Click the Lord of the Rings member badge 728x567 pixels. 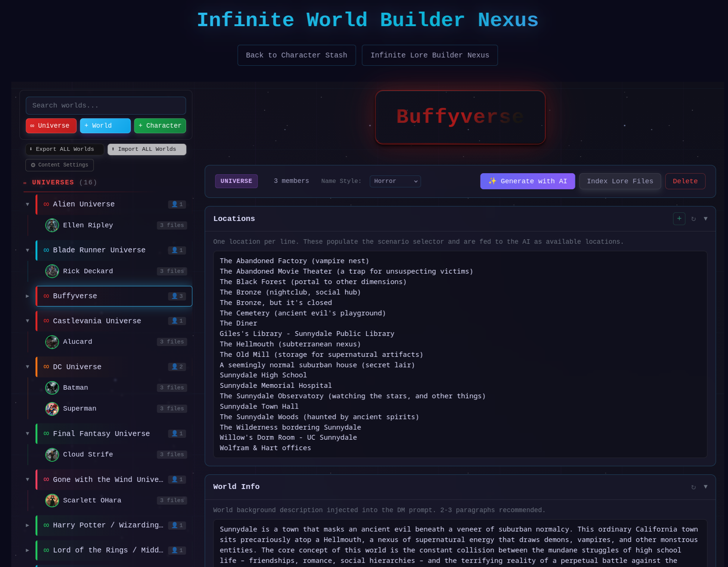click(x=177, y=550)
